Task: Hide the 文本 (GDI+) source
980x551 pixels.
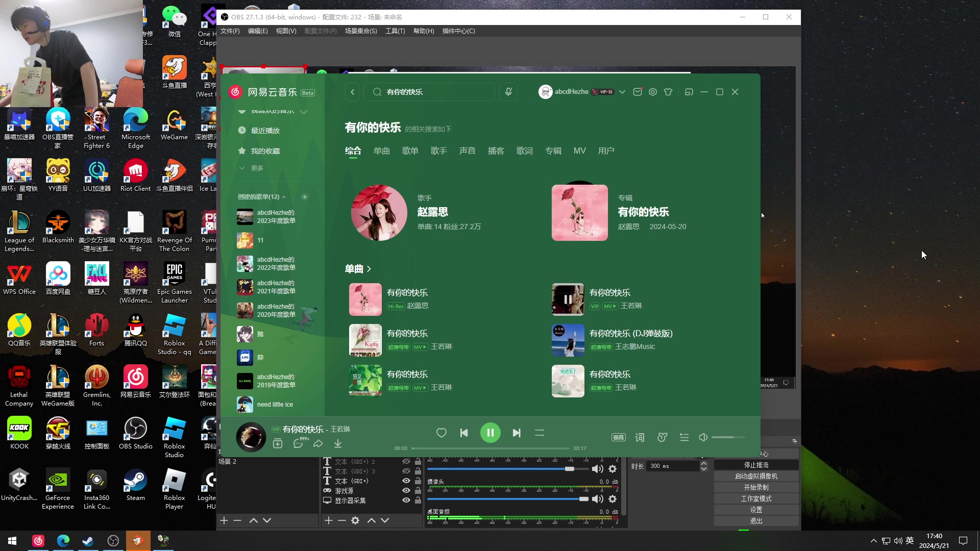Action: coord(406,481)
